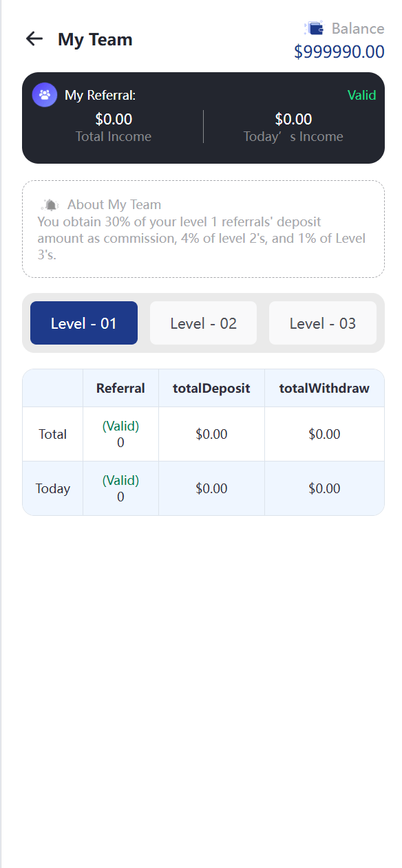The height and width of the screenshot is (868, 402).
Task: Click the Referral column header
Action: point(120,388)
